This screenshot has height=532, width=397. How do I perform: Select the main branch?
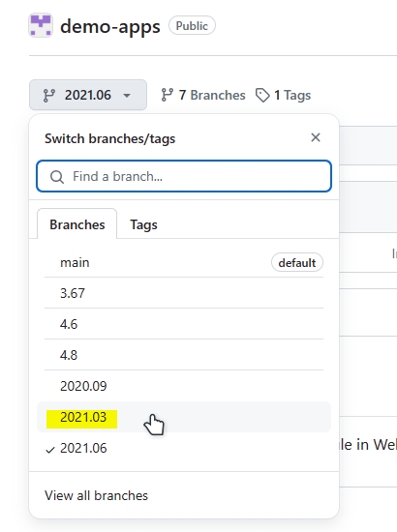184,262
